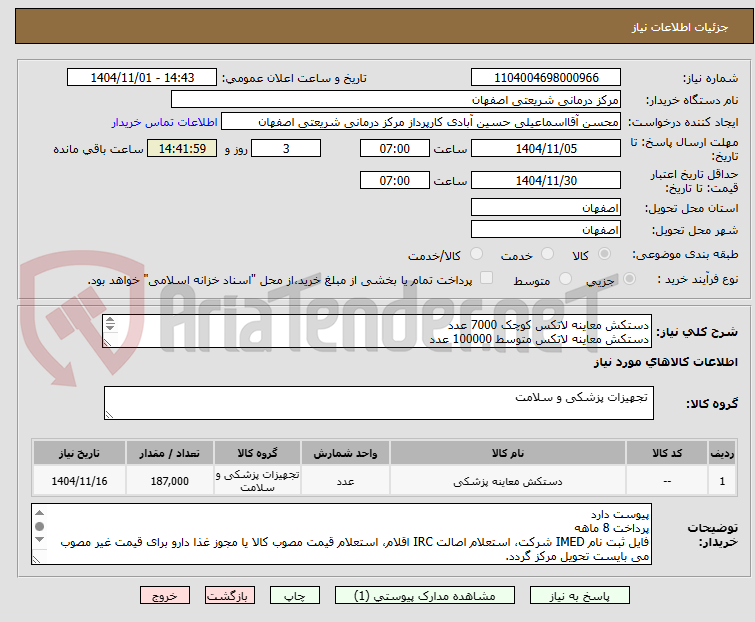The width and height of the screenshot is (755, 622).
Task: Select the کالا radio button
Action: [x=604, y=254]
